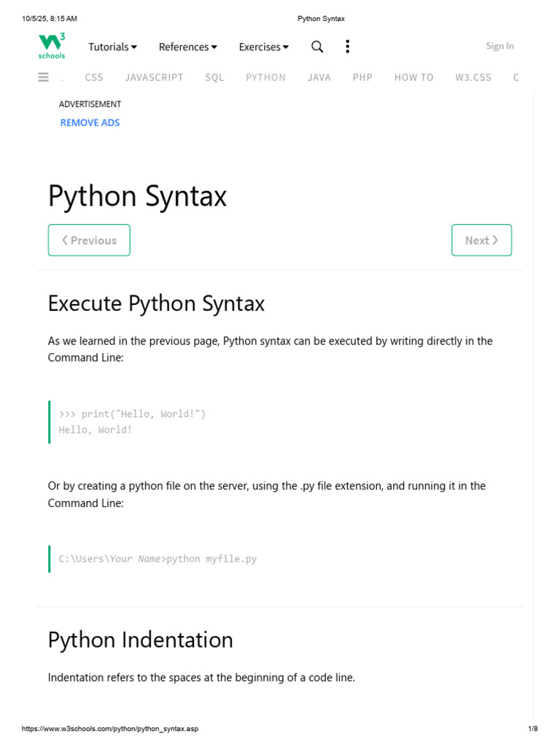Go to the SQL tab
Screen dimensions: 560x747
click(x=214, y=77)
